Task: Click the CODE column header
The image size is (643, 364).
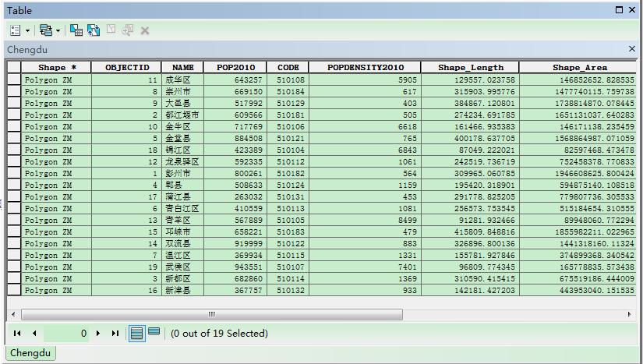Action: (288, 67)
